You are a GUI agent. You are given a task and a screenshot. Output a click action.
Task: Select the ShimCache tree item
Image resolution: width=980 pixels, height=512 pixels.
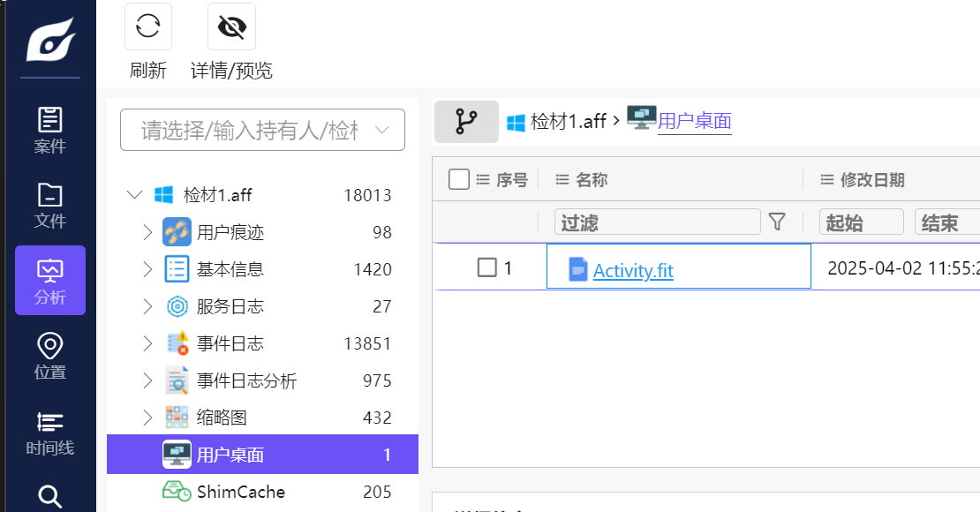click(240, 492)
